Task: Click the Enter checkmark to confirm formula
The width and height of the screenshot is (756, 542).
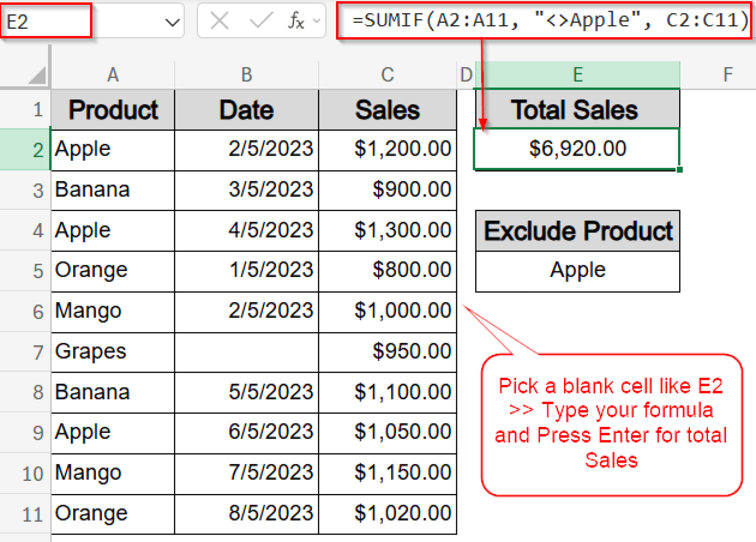Action: pos(261,21)
